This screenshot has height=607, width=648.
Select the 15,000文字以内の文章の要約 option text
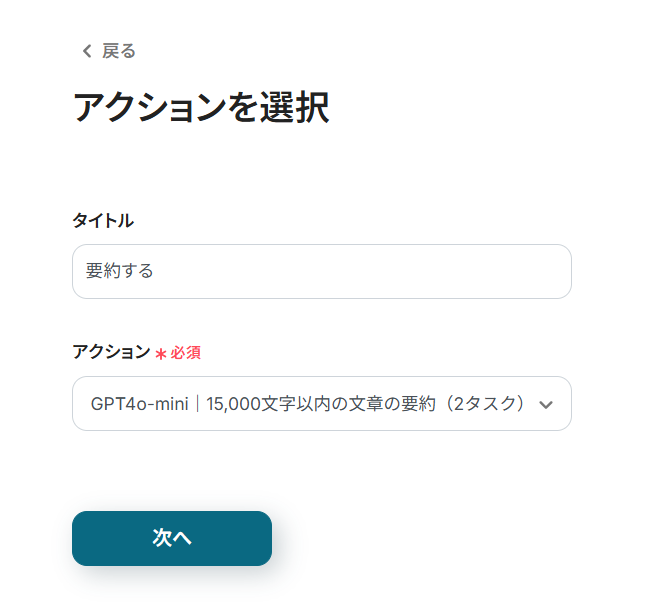click(x=340, y=404)
